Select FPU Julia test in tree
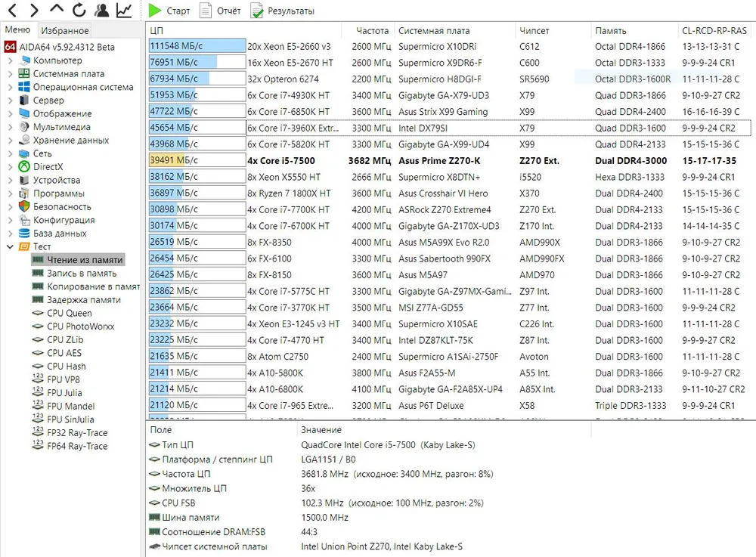This screenshot has height=557, width=756. click(64, 393)
